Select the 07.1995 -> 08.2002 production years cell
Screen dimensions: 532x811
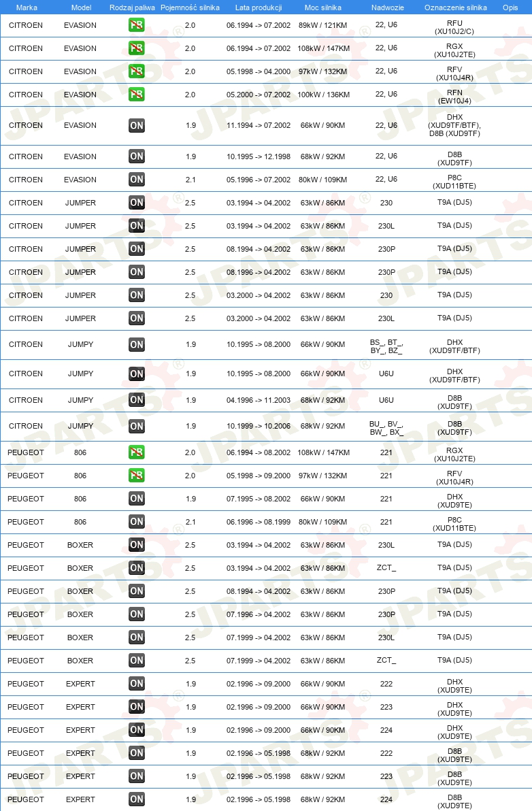tap(259, 499)
